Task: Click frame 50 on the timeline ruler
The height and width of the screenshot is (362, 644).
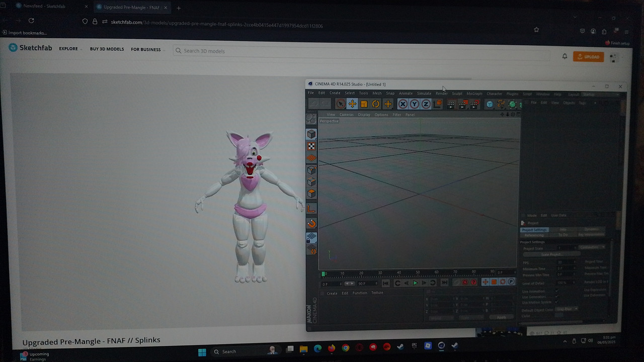Action: click(x=417, y=273)
